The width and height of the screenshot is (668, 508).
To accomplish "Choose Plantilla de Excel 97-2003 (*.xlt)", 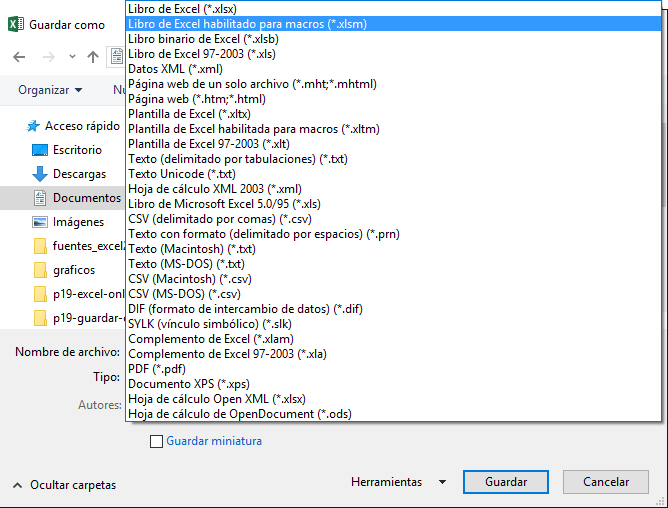I will [393, 144].
